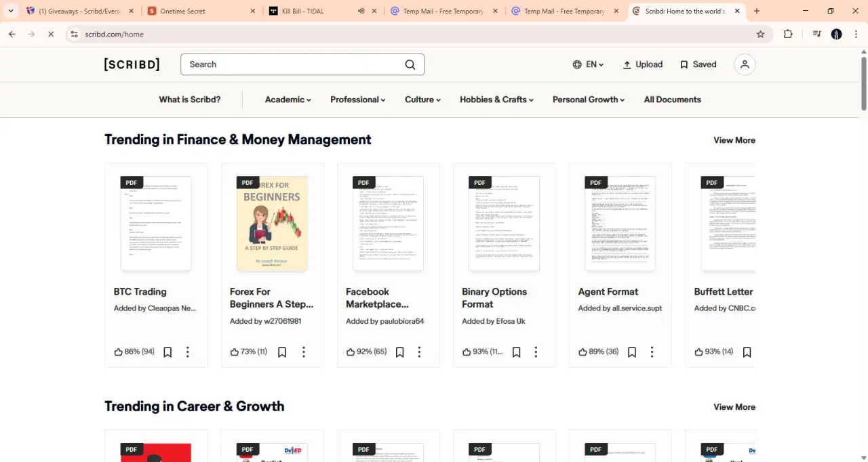Open more options for Facebook Marketplace
This screenshot has width=868, height=462.
point(420,352)
